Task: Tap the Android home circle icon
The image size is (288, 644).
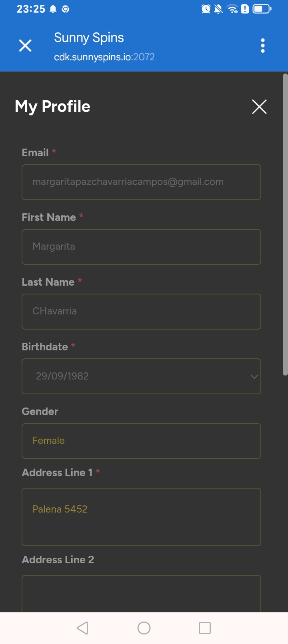Action: pos(144,628)
